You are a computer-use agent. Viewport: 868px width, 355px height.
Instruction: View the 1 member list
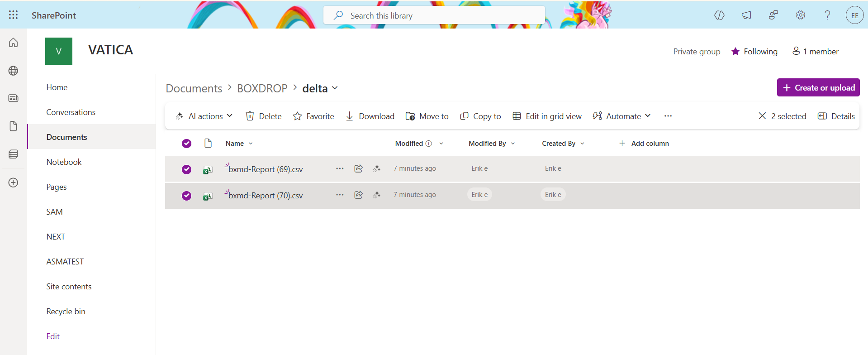816,52
